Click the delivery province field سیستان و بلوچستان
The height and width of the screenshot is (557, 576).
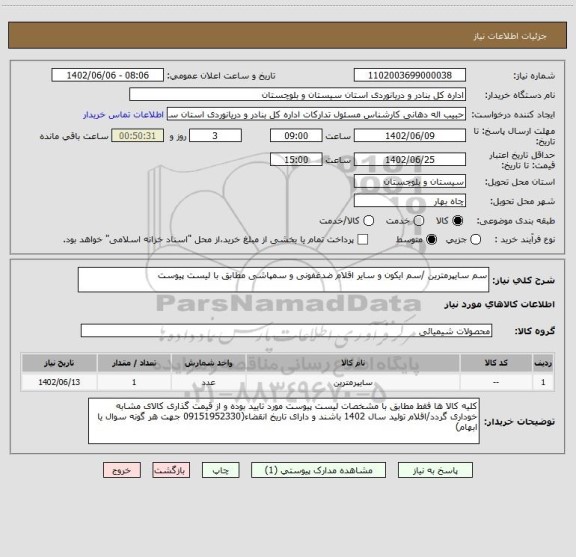point(410,182)
